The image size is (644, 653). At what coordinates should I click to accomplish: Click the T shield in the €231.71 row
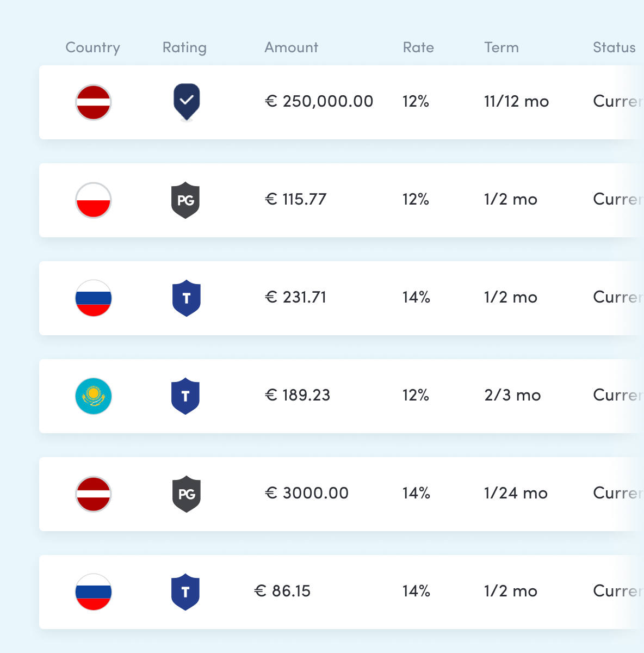(x=186, y=298)
